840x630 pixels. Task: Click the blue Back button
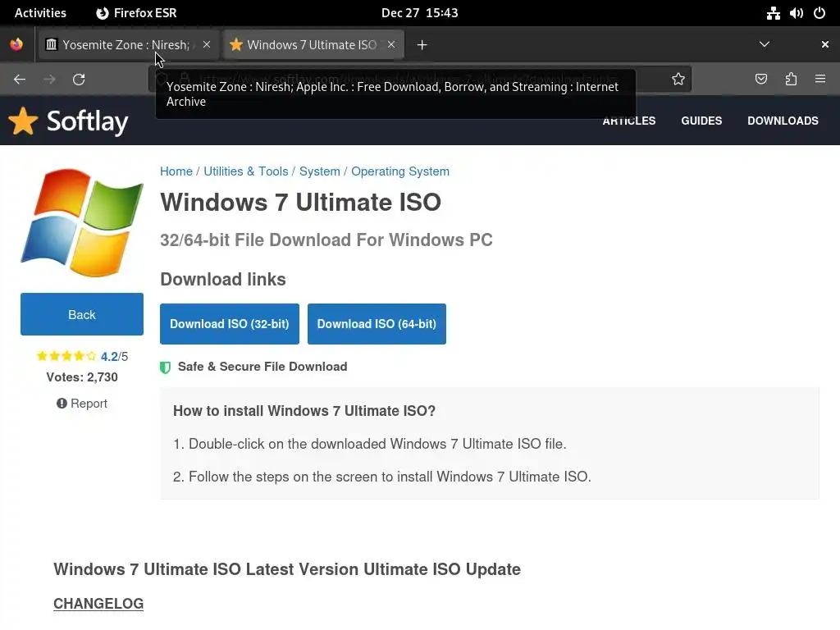82,314
